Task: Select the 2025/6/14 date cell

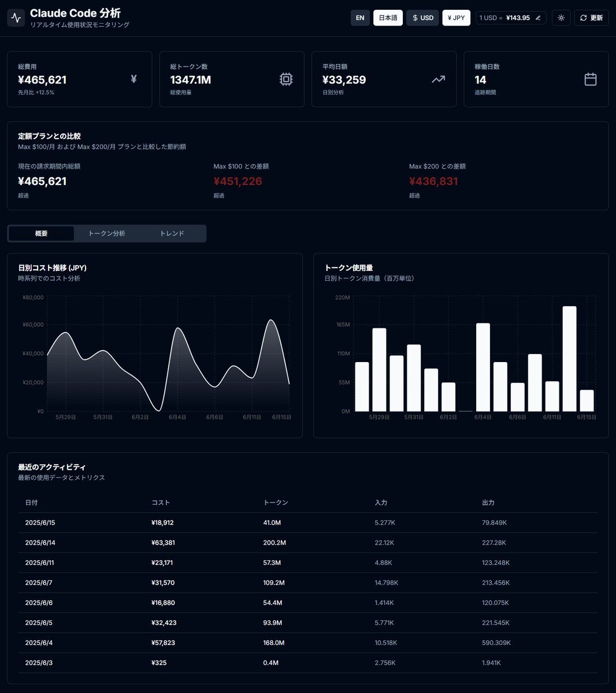Action: click(x=40, y=543)
